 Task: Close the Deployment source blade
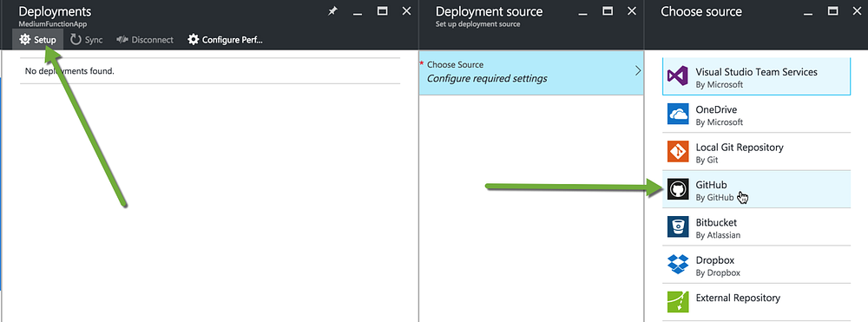pos(632,11)
